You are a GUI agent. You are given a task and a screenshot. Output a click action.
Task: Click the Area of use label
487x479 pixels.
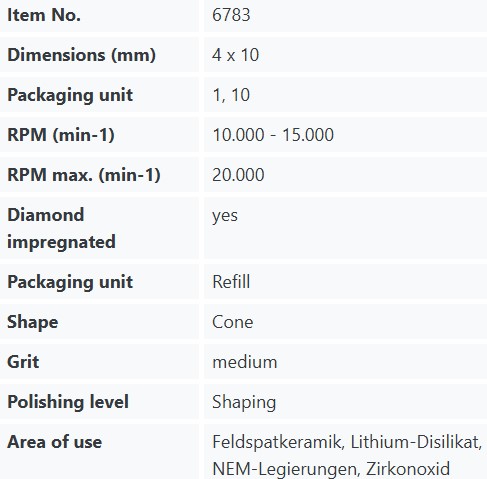(55, 442)
